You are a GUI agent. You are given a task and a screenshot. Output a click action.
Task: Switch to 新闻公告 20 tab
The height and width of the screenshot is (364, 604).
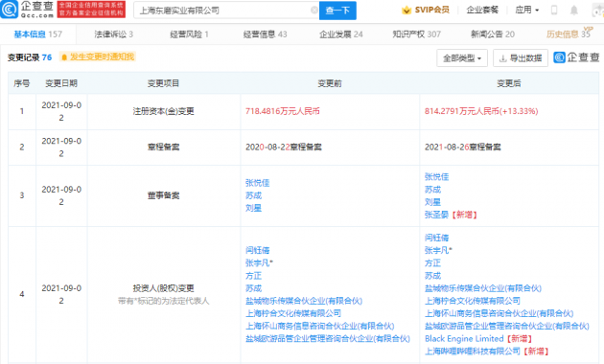point(493,34)
